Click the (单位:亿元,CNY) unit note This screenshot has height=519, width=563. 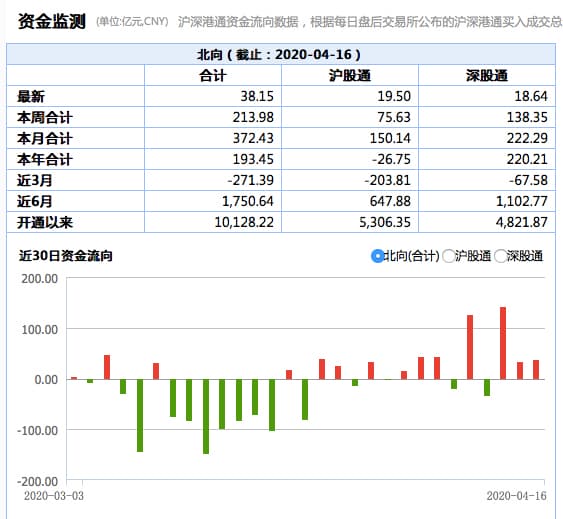(x=132, y=22)
